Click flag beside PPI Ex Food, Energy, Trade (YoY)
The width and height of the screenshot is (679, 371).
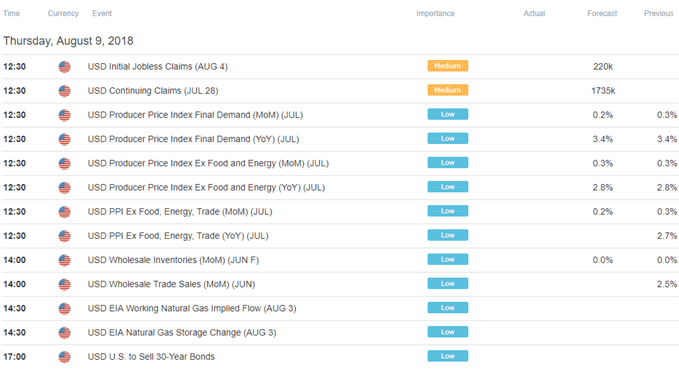pyautogui.click(x=65, y=236)
